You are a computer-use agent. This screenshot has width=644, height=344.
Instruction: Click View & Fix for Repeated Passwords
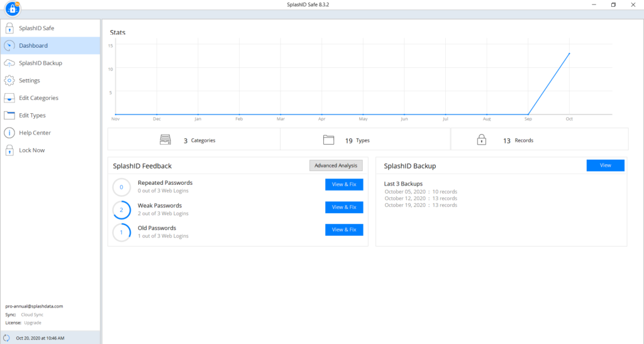click(x=344, y=184)
